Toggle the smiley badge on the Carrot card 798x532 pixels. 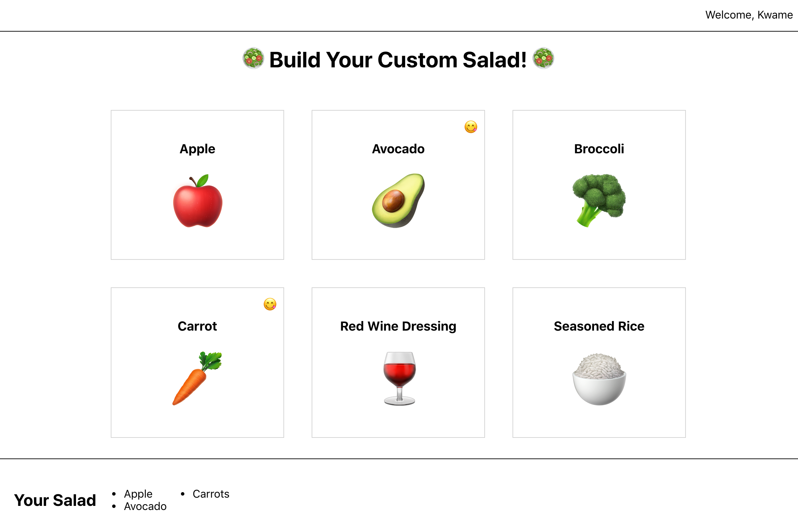pyautogui.click(x=270, y=304)
